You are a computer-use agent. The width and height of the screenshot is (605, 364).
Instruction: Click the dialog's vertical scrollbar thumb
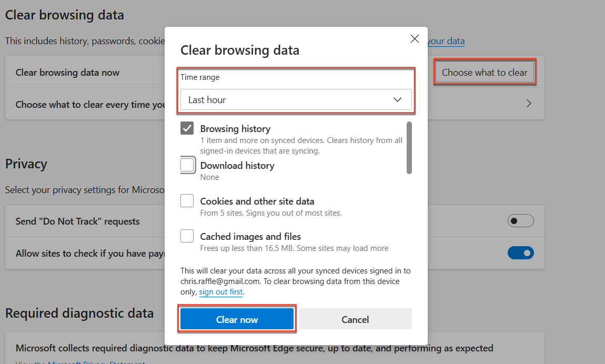(x=409, y=148)
